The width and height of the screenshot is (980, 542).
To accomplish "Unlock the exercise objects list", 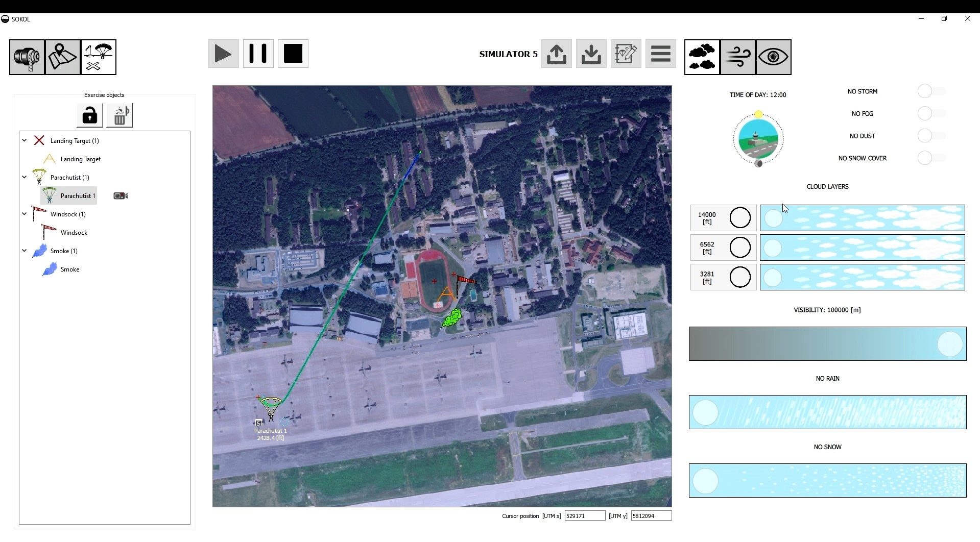I will [89, 115].
